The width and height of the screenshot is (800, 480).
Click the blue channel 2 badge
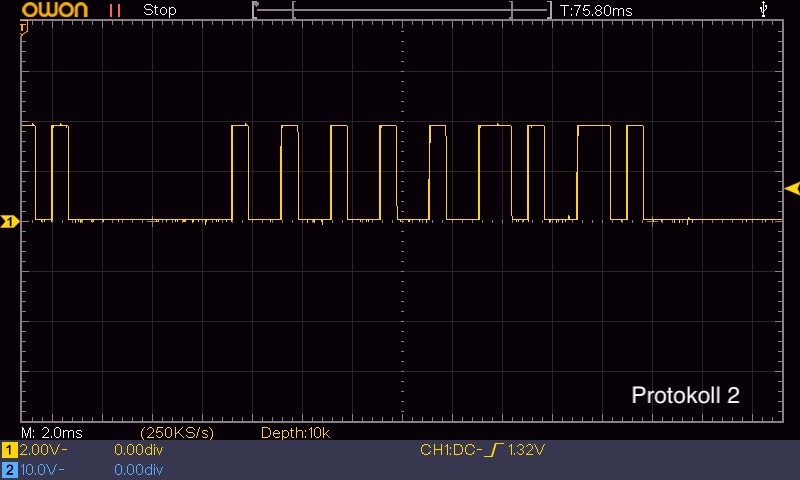(9, 470)
